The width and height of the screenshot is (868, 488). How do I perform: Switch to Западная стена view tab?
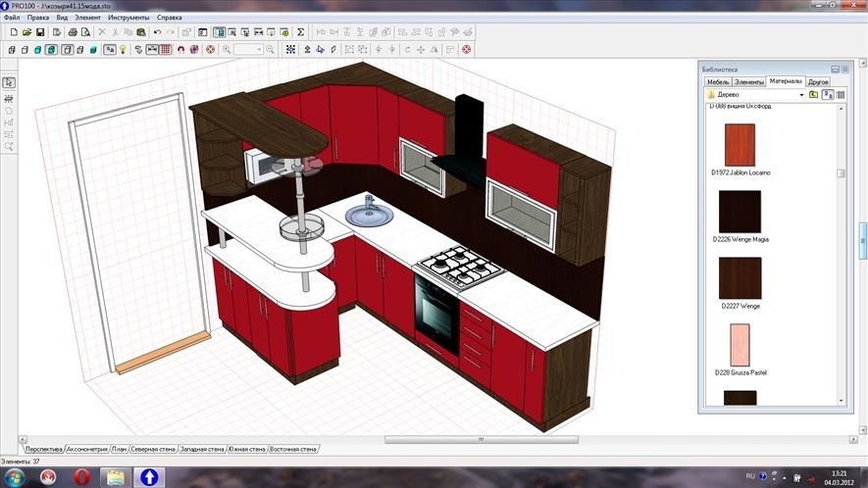(201, 449)
